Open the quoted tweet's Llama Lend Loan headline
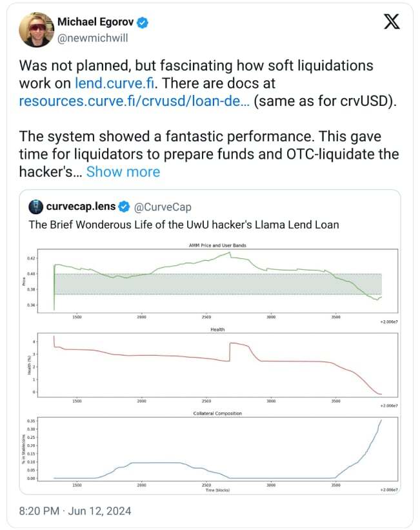This screenshot has height=530, width=420. tap(184, 225)
